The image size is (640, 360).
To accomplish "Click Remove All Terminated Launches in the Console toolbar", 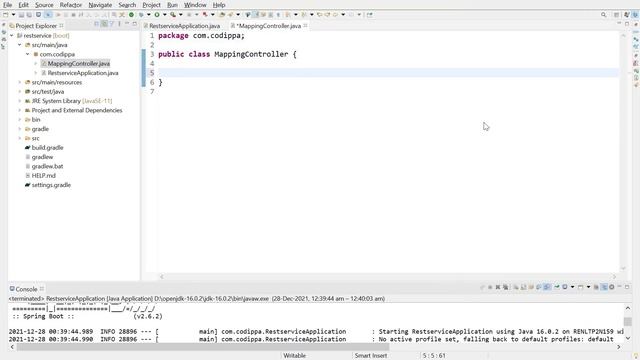I will coord(505,287).
